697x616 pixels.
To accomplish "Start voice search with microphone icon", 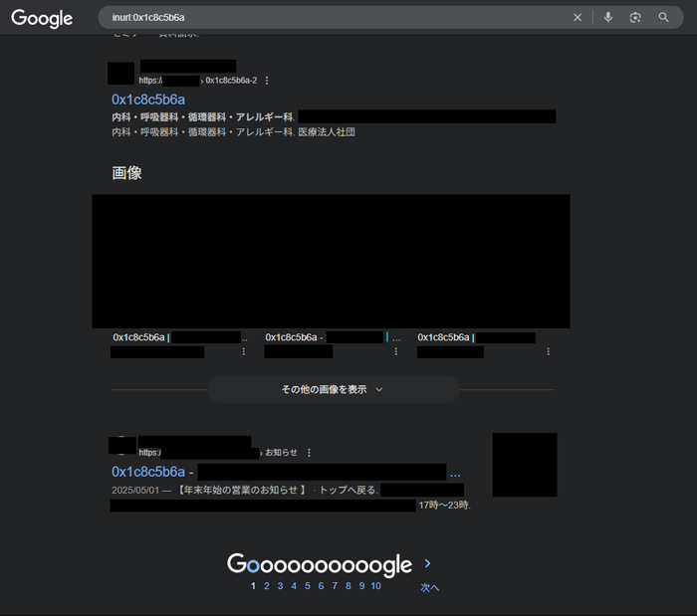I will pos(608,17).
